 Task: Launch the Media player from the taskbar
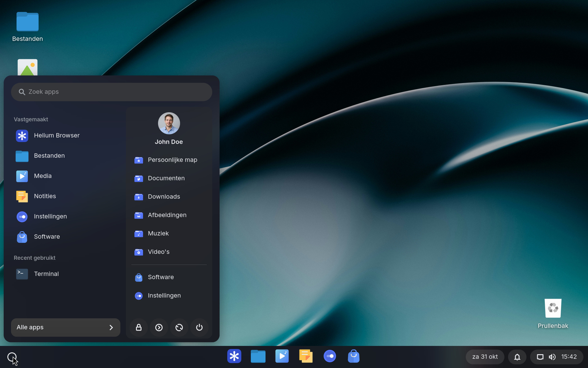[282, 356]
